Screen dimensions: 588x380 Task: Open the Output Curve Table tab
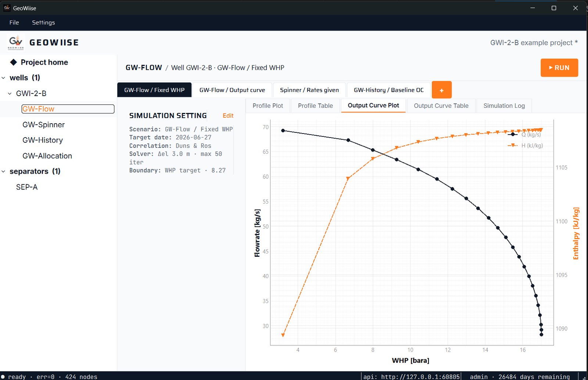[441, 106]
